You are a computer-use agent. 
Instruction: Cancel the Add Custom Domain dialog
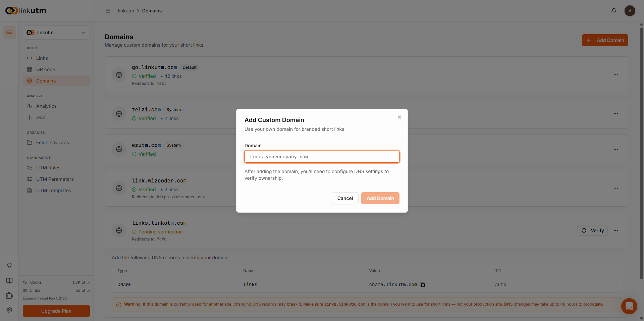tap(345, 198)
